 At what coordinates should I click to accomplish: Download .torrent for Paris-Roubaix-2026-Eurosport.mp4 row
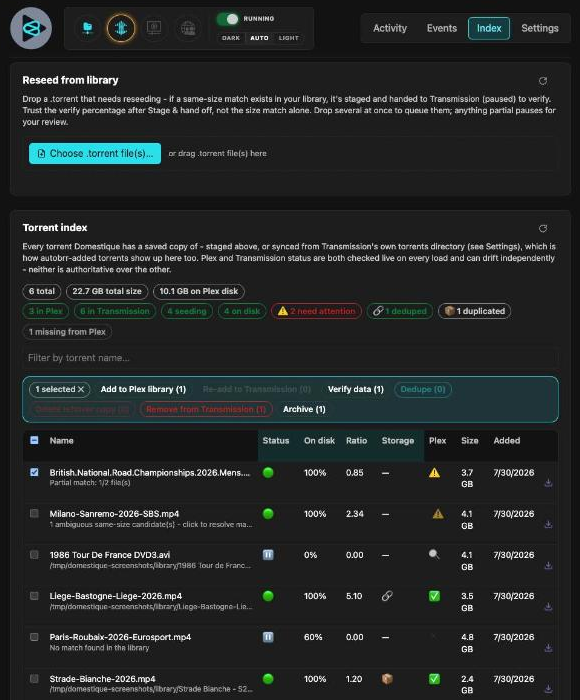point(548,648)
